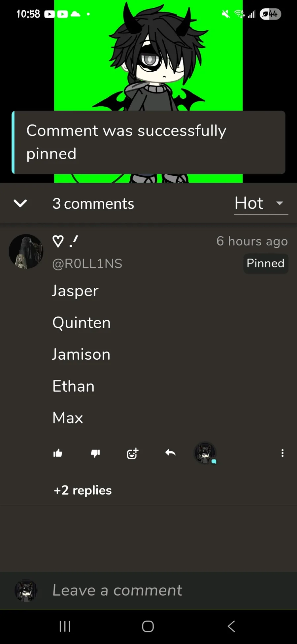Image resolution: width=297 pixels, height=644 pixels.
Task: Tap the 3 comments header label
Action: [93, 203]
